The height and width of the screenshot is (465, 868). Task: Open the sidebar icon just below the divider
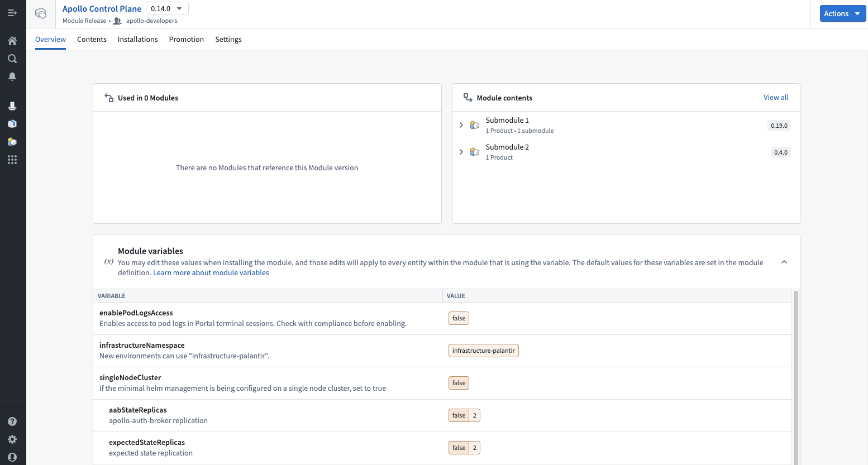tap(12, 106)
